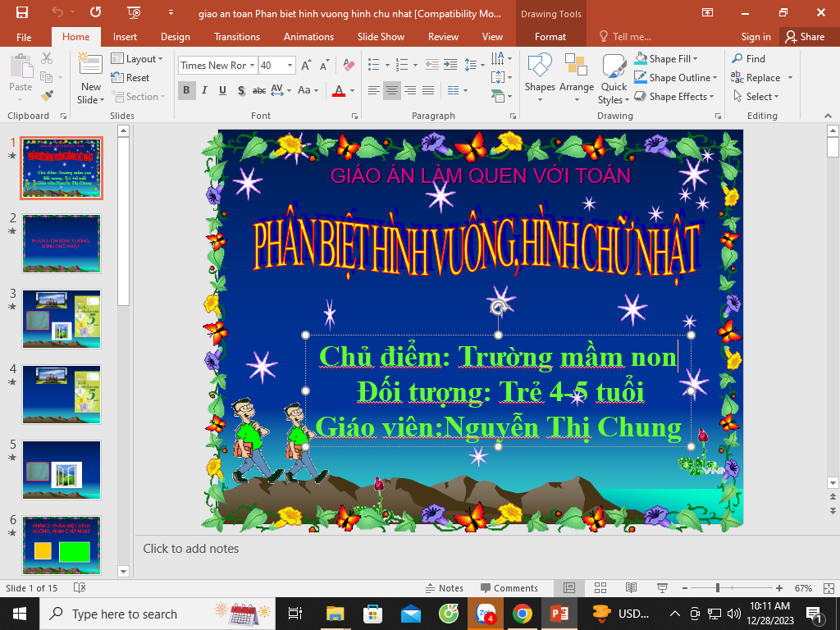Toggle Bold formatting on
This screenshot has height=630, width=840.
tap(186, 90)
